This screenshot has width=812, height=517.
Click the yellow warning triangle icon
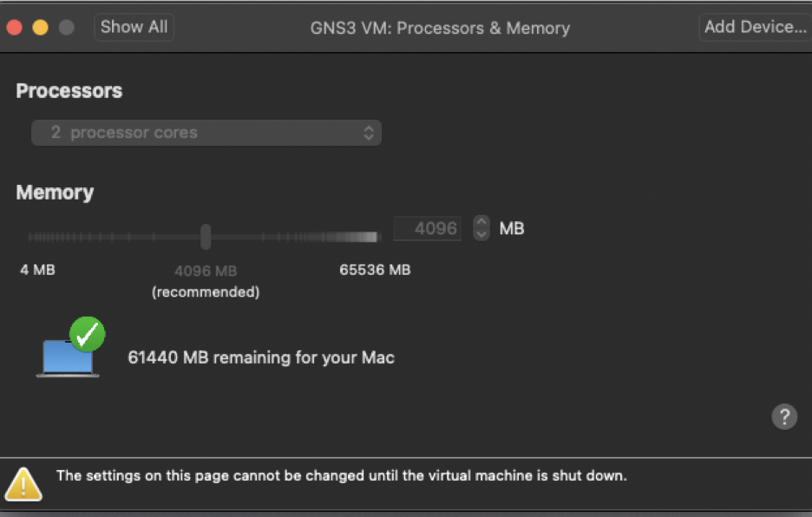(x=23, y=483)
